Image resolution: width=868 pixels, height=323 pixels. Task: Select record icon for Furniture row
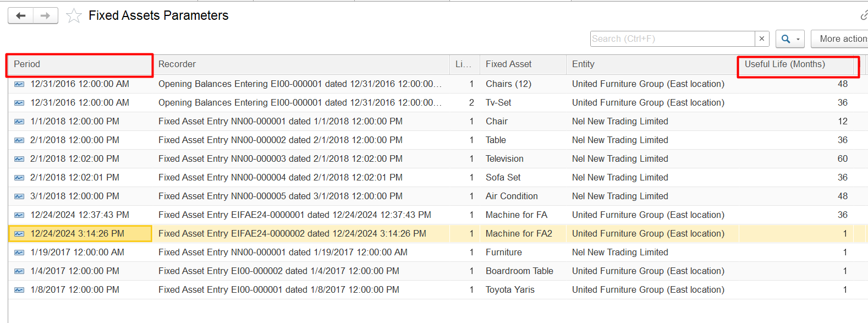coord(19,253)
